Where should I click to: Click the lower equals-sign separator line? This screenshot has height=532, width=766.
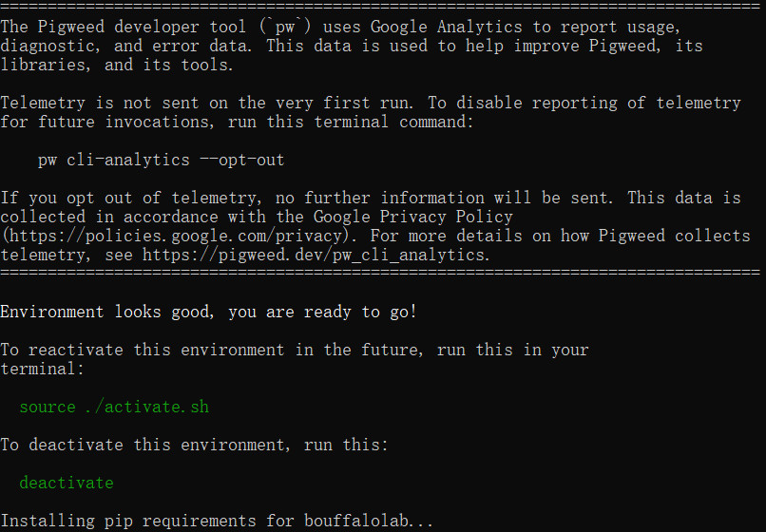click(380, 272)
